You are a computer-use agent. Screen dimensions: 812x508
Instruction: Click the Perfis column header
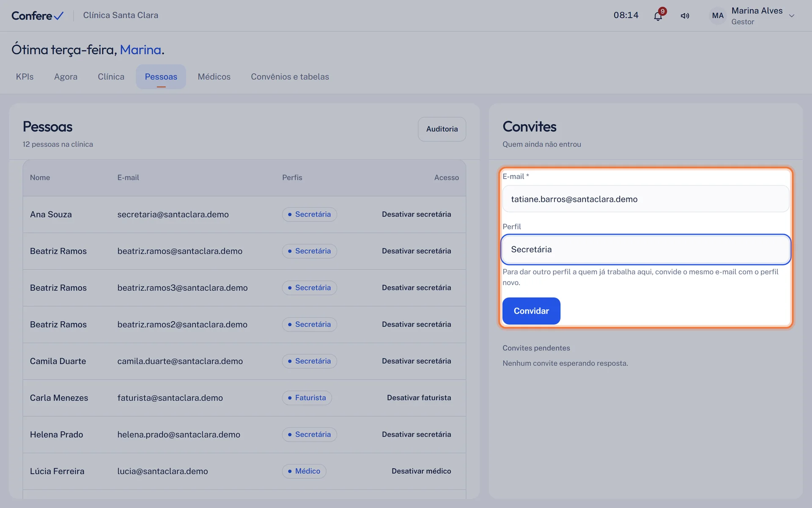[292, 177]
